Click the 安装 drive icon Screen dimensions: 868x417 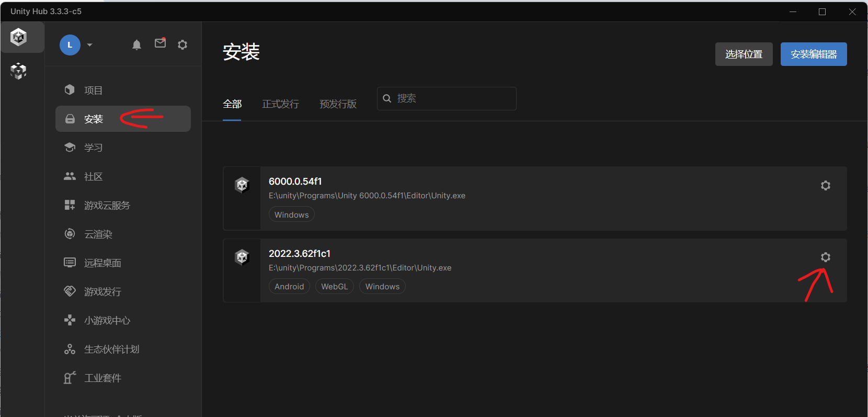[70, 119]
